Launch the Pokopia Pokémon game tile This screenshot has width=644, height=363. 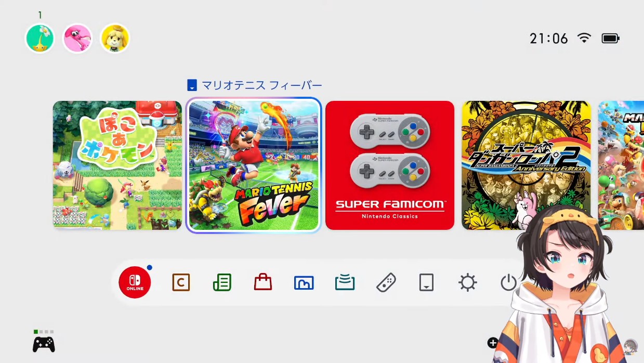click(117, 165)
